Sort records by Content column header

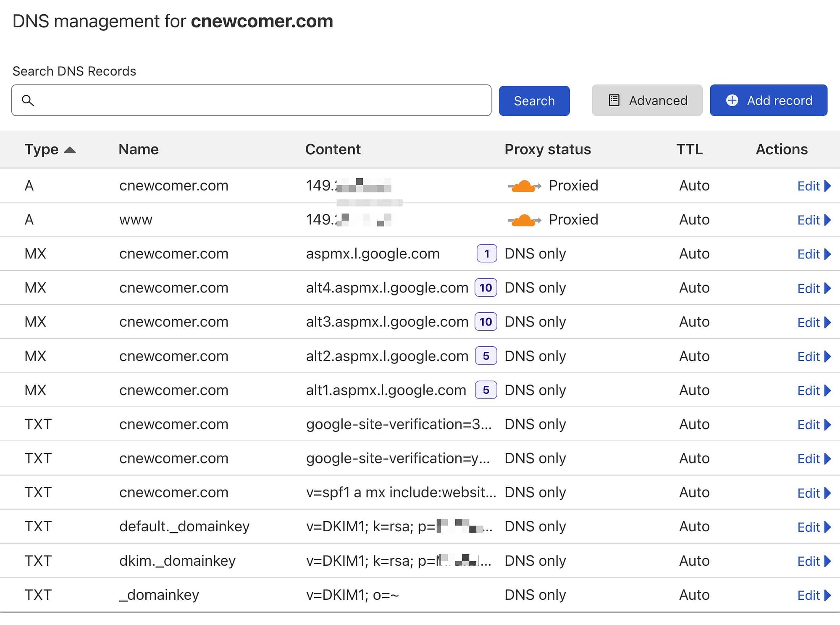click(333, 150)
